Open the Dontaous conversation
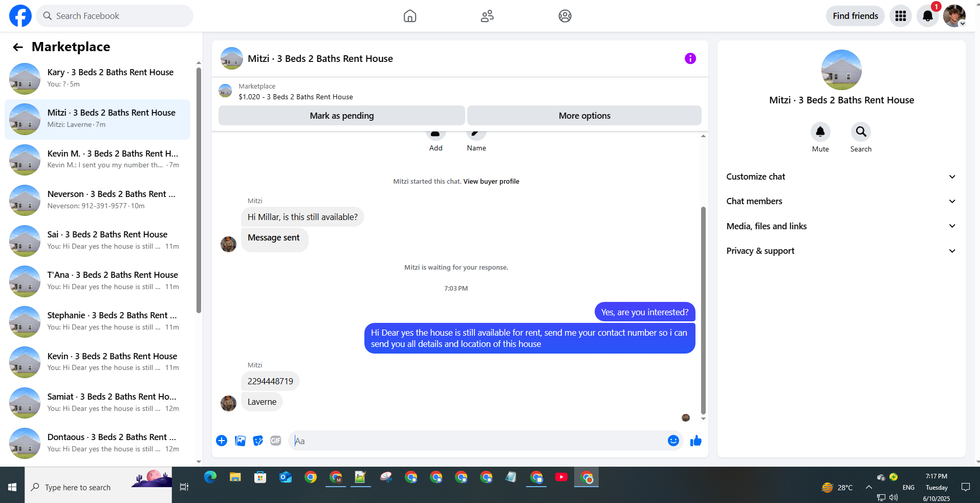 tap(98, 444)
